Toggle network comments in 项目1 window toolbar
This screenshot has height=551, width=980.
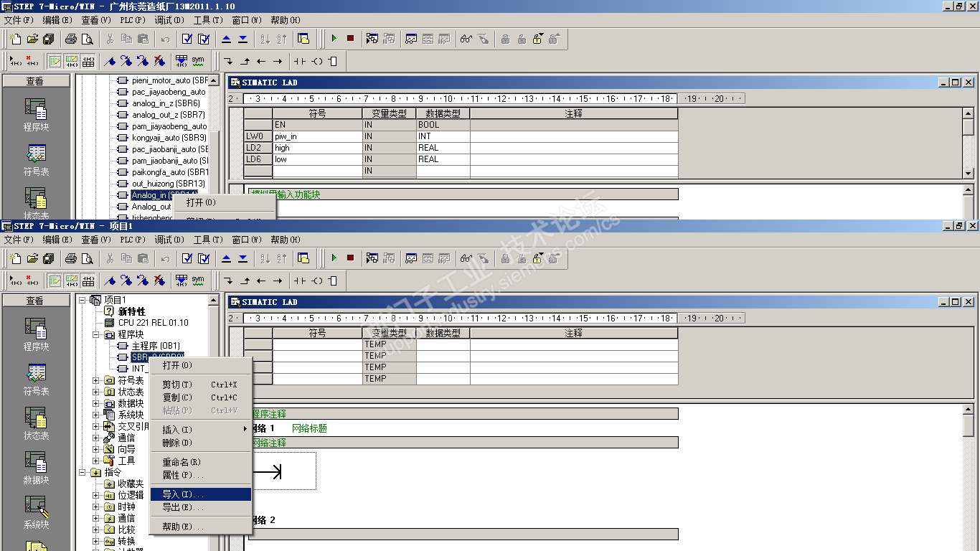pyautogui.click(x=72, y=280)
